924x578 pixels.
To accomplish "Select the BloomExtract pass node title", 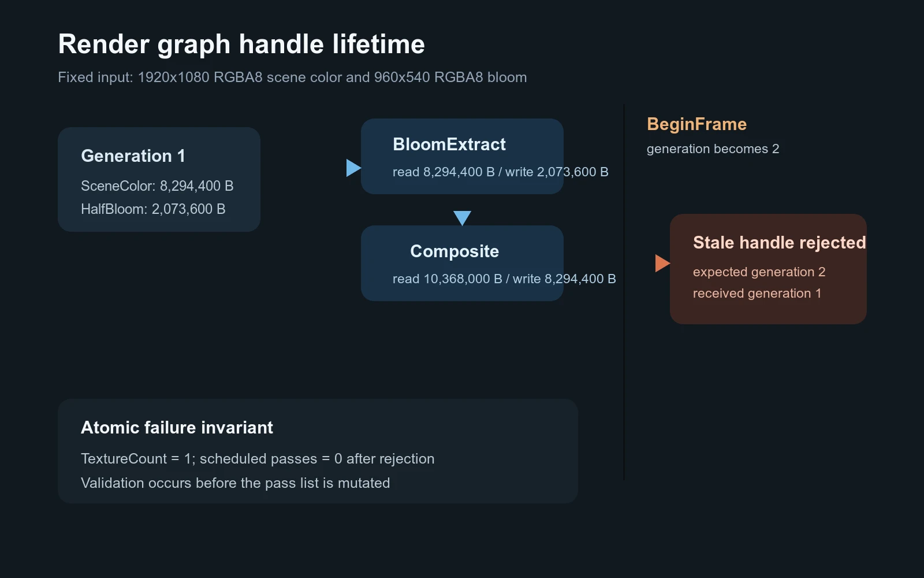I will [449, 144].
